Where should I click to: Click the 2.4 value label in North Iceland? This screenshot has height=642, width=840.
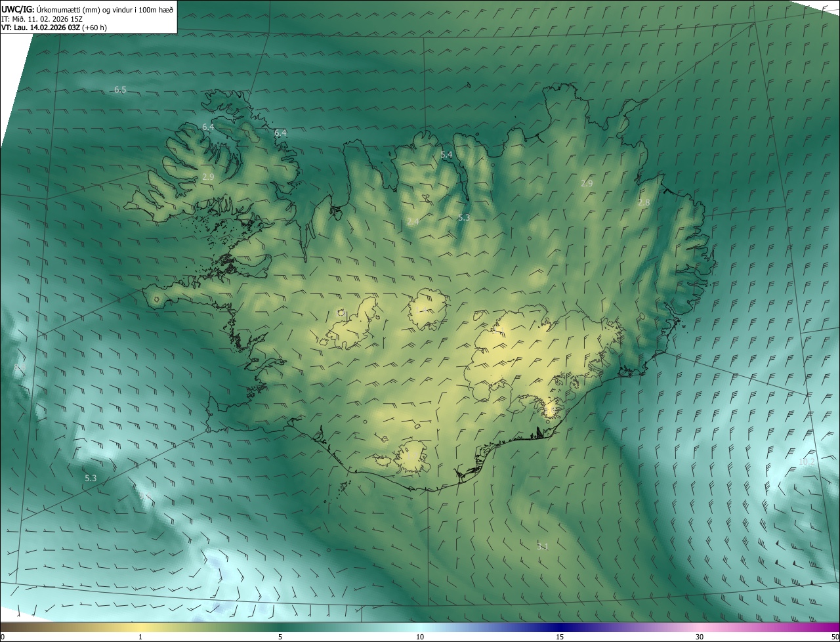[413, 222]
